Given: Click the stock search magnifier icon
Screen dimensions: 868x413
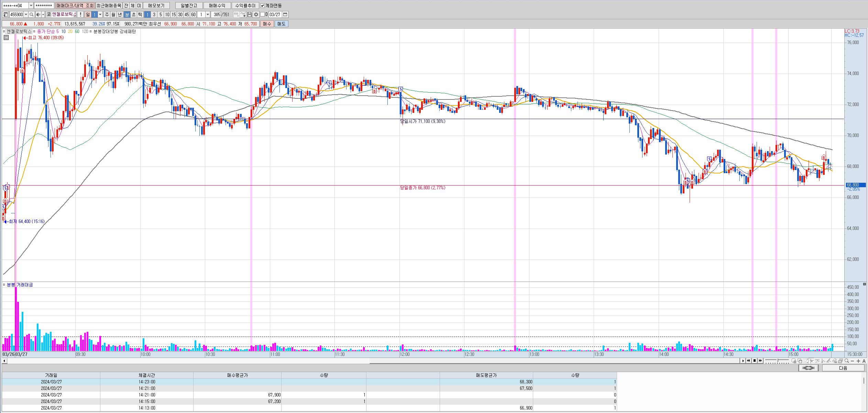Looking at the screenshot, I should (31, 14).
